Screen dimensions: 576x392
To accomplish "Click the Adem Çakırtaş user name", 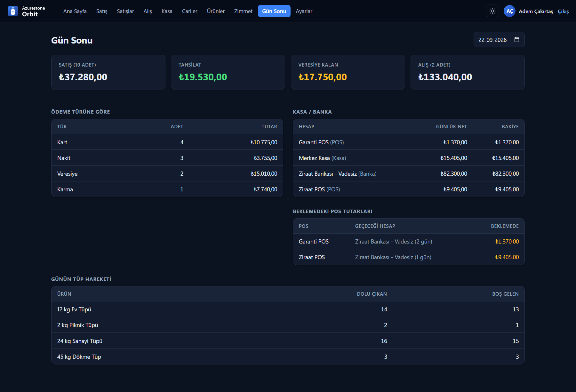I will [536, 12].
